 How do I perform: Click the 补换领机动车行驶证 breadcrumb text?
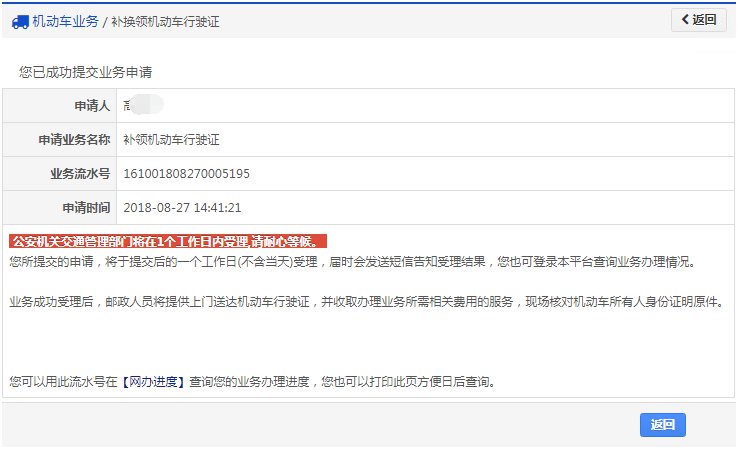pyautogui.click(x=165, y=22)
